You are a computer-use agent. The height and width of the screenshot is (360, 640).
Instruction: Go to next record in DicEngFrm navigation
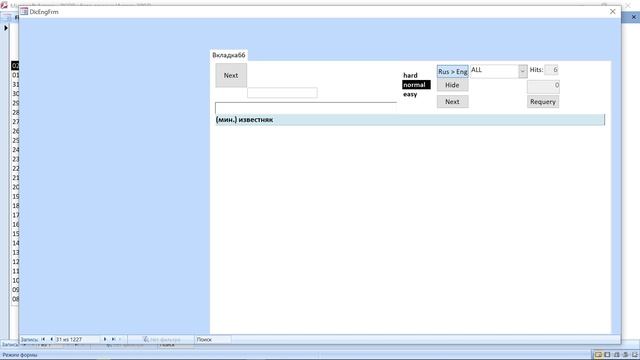coord(105,339)
